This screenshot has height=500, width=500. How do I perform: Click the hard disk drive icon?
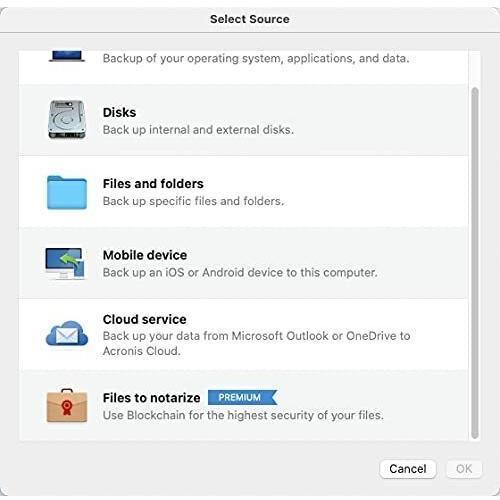[67, 119]
